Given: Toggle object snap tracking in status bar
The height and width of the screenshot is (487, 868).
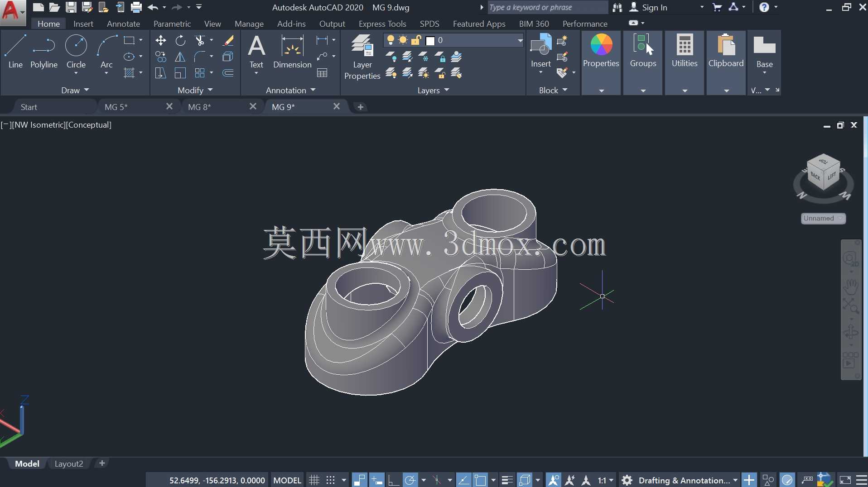Looking at the screenshot, I should pyautogui.click(x=463, y=480).
